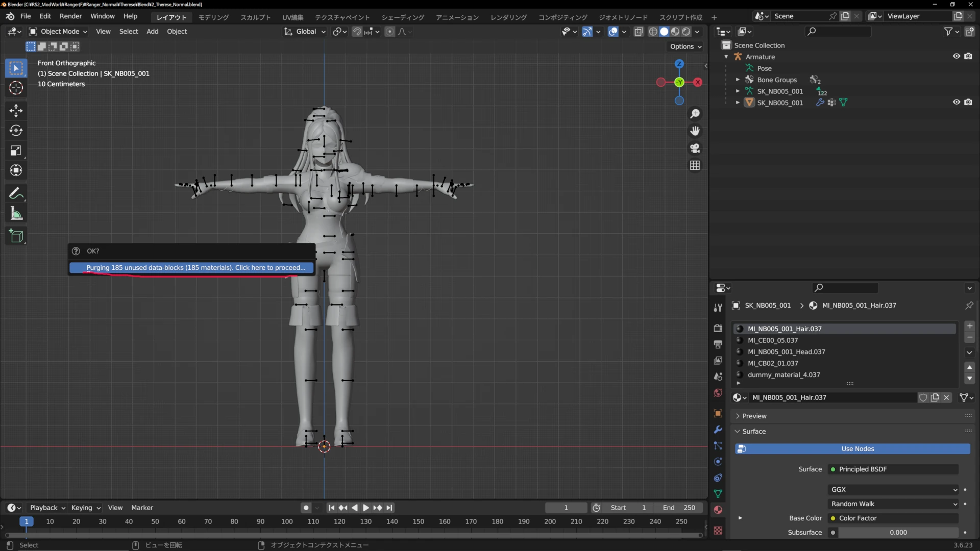Image resolution: width=980 pixels, height=551 pixels.
Task: Open the GGX distribution dropdown
Action: 893,490
